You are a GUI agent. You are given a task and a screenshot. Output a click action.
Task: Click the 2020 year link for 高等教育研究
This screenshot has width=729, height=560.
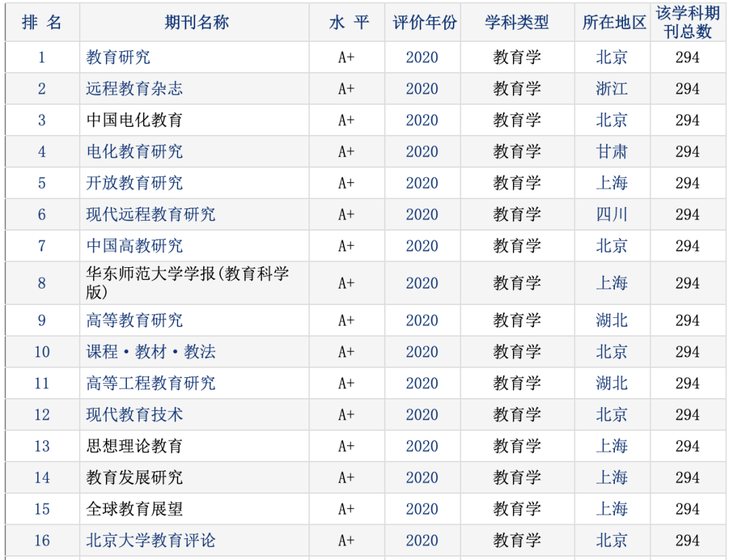(x=422, y=320)
